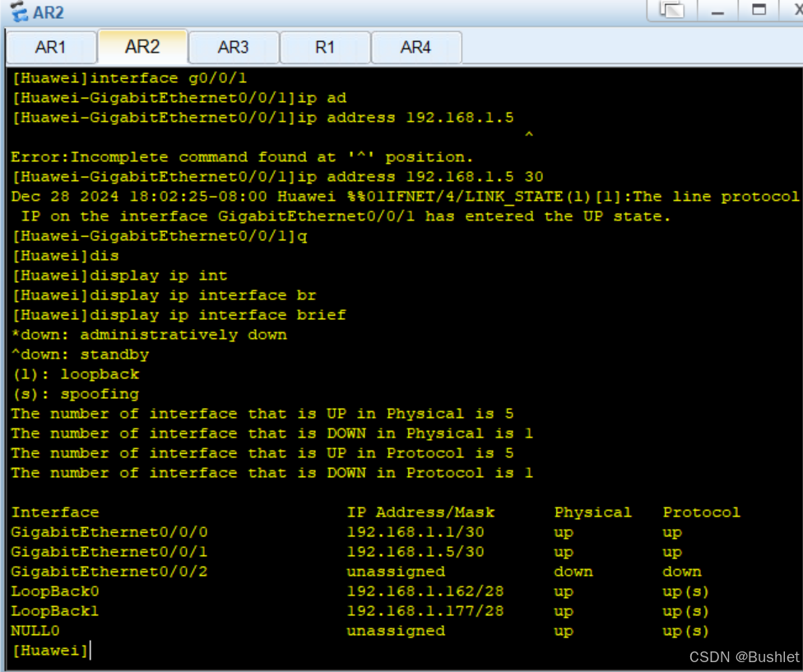The image size is (803, 672).
Task: Click the '[Huawei-GigabitEthernet0/0/1]q' command line
Action: click(x=160, y=236)
